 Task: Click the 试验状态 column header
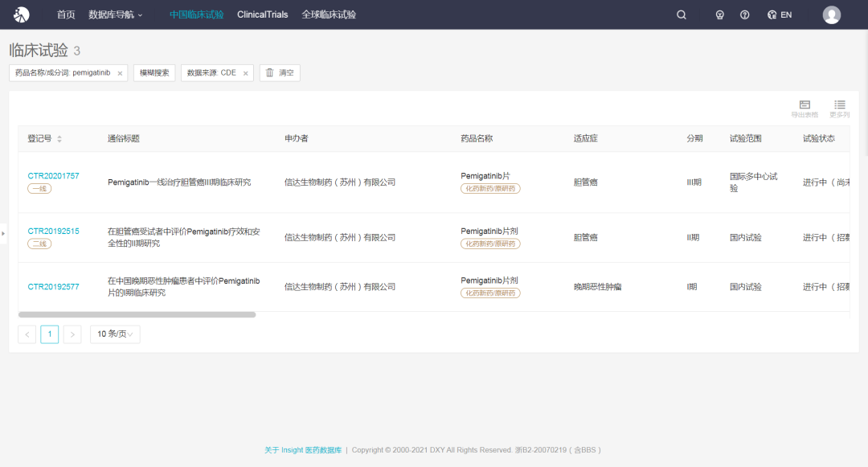[819, 139]
